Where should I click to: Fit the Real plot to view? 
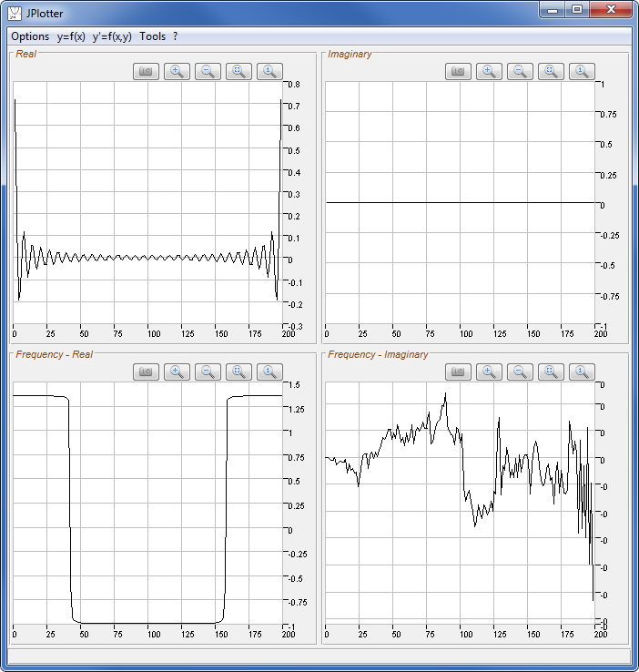point(239,71)
